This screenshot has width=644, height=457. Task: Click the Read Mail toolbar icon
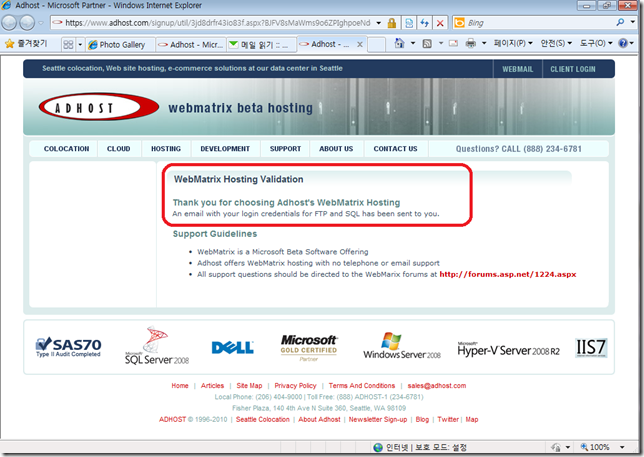[453, 43]
